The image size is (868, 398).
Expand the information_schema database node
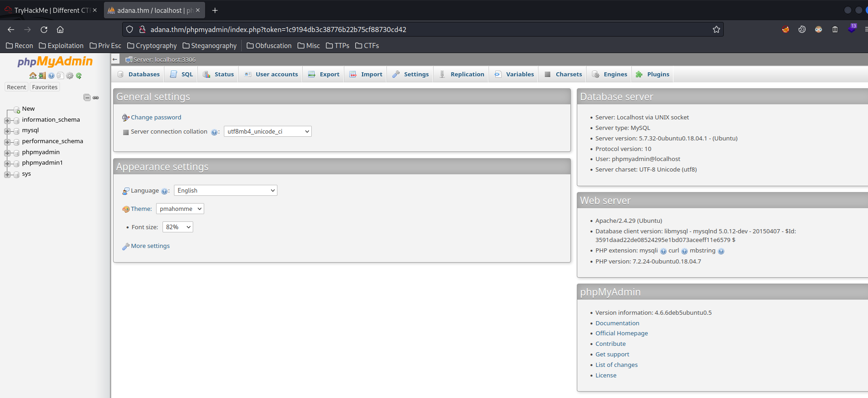(x=7, y=120)
